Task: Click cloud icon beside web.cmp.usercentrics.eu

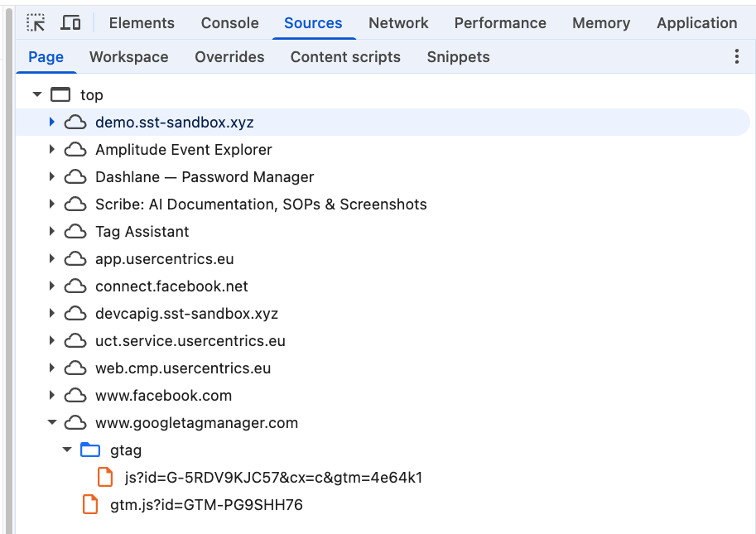Action: [75, 368]
